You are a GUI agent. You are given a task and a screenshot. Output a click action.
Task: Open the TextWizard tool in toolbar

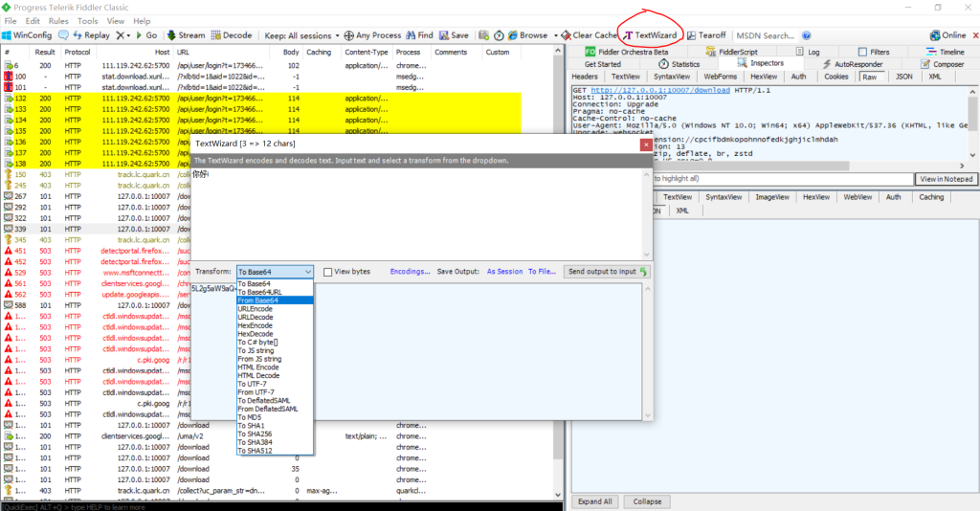[x=651, y=35]
